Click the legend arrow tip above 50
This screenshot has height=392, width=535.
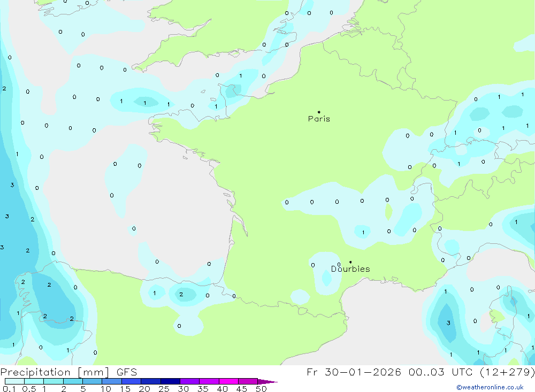[x=267, y=382]
